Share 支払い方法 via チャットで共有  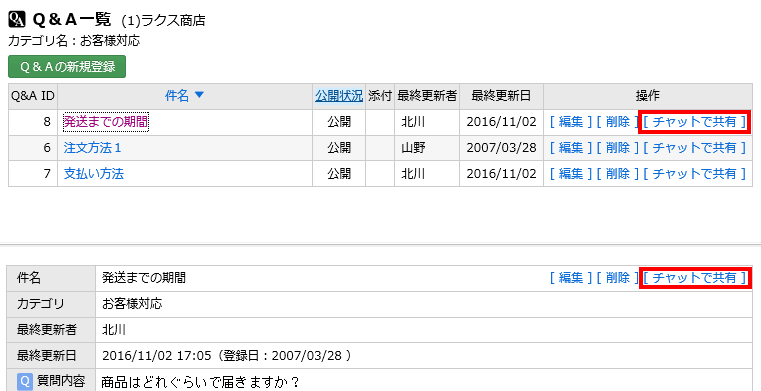tap(695, 173)
